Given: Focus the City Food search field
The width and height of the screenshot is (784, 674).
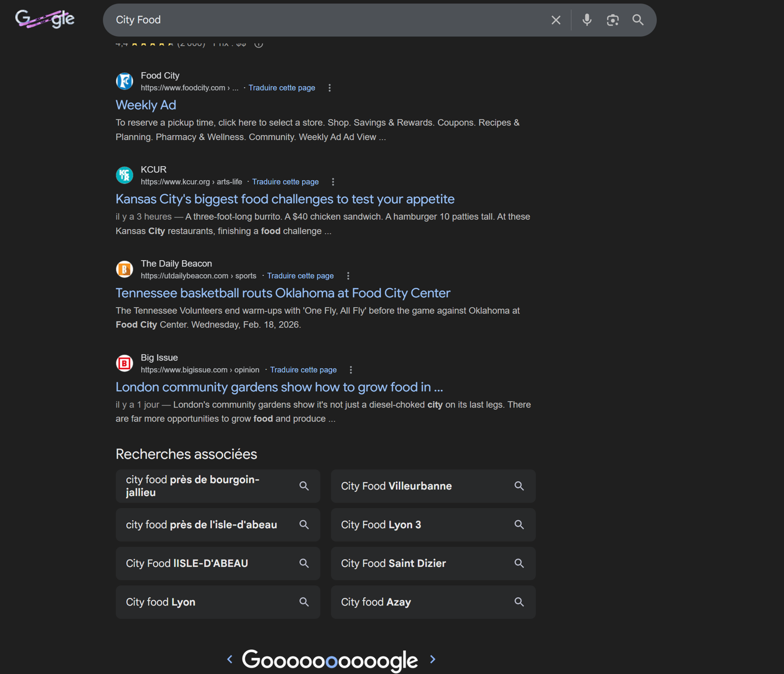Looking at the screenshot, I should coord(317,20).
